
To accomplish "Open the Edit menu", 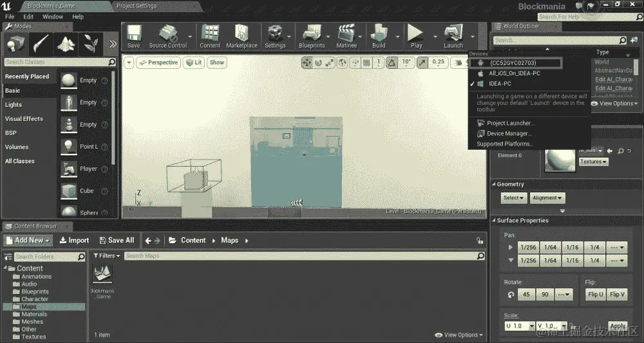I will point(28,17).
